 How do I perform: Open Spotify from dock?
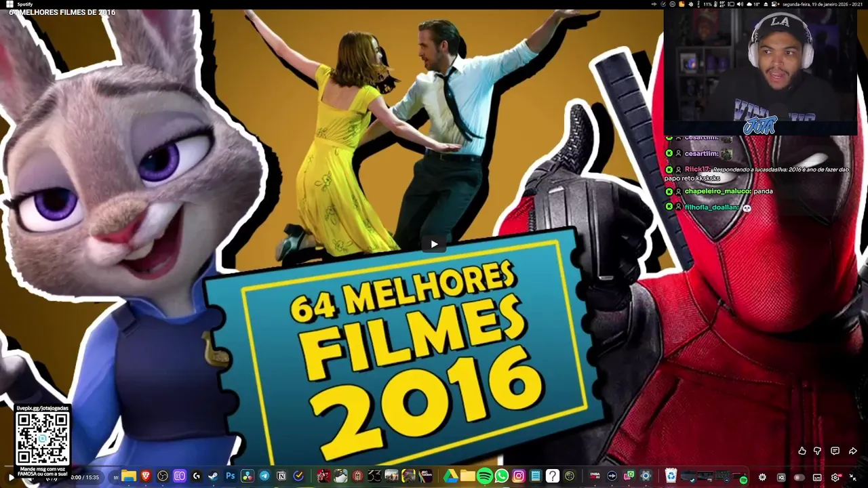pyautogui.click(x=485, y=476)
